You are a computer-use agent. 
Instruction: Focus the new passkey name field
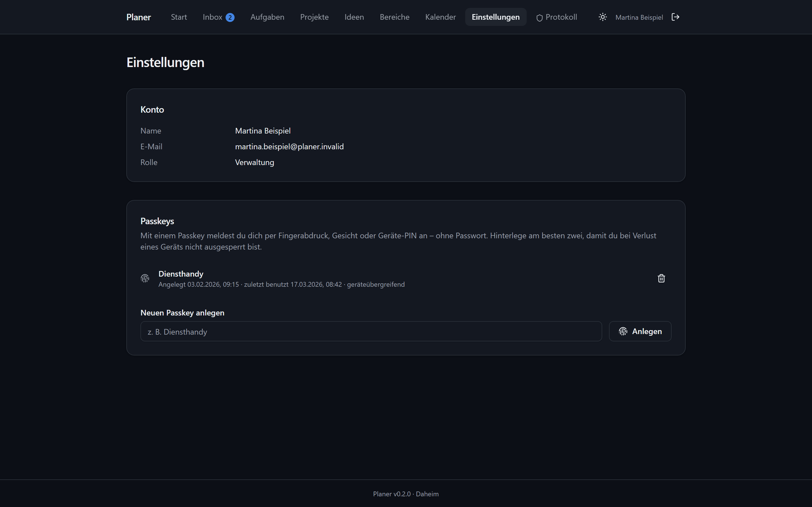tap(371, 331)
